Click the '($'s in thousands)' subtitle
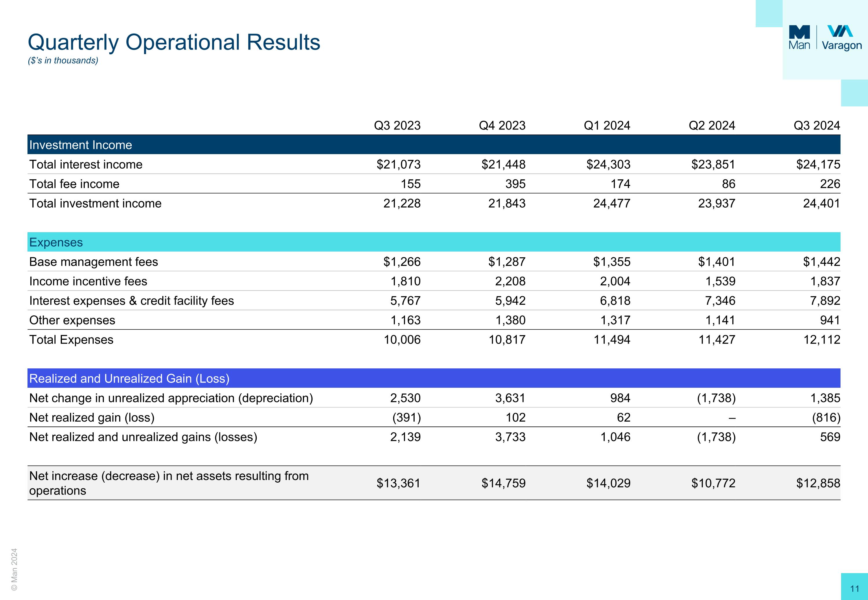This screenshot has height=600, width=868. click(x=63, y=60)
